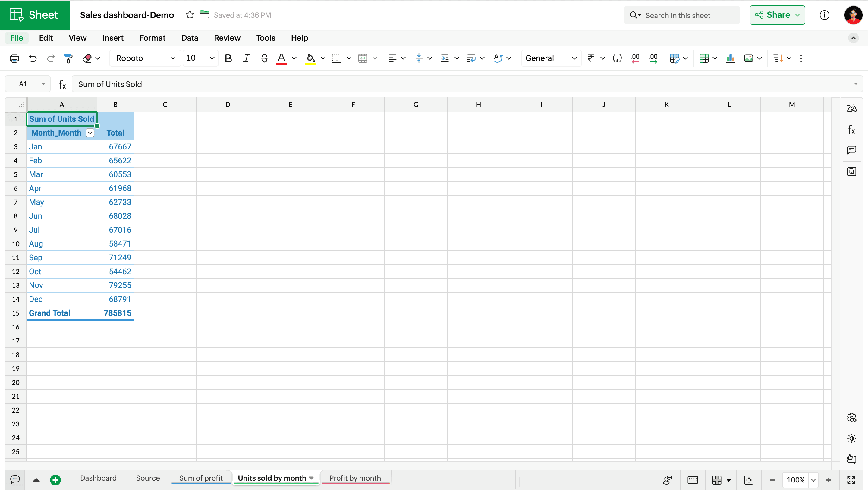
Task: Click the Borders icon
Action: [337, 58]
